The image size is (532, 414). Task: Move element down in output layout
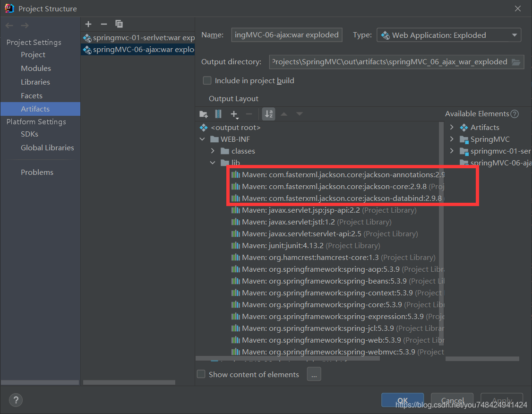pyautogui.click(x=299, y=114)
